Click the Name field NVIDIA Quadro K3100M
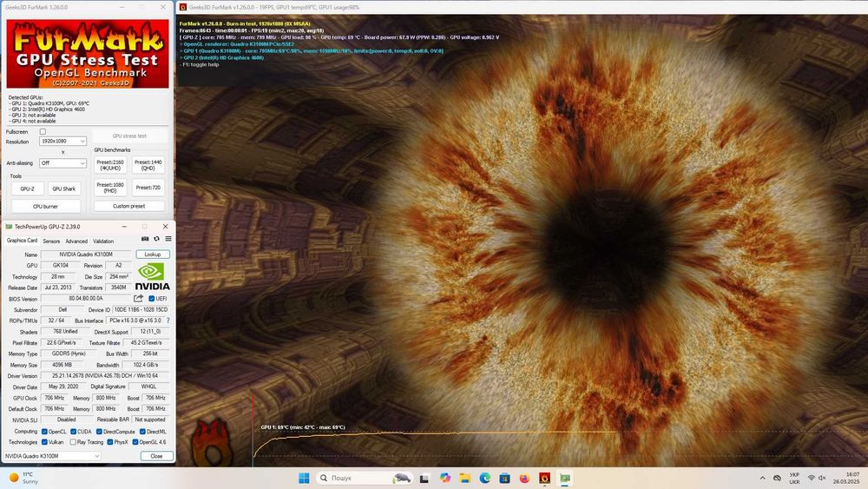This screenshot has height=489, width=868. [86, 254]
